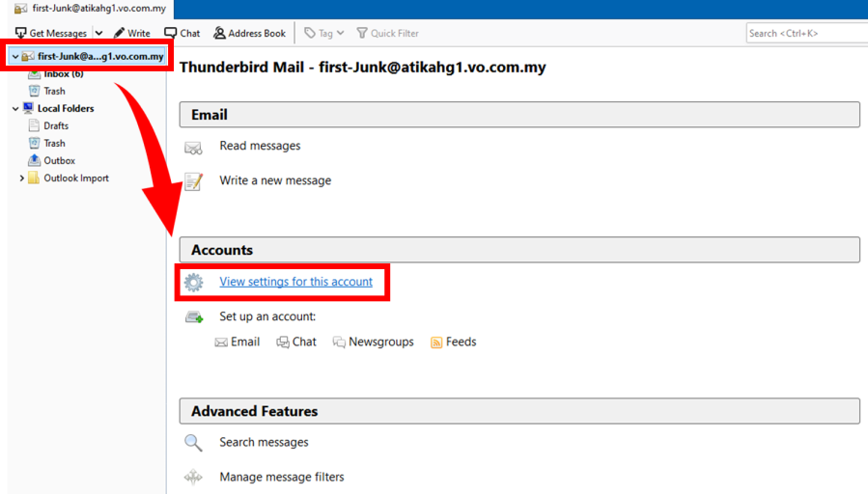Open the Address Book
Screen dimensions: 868x494
tap(249, 33)
